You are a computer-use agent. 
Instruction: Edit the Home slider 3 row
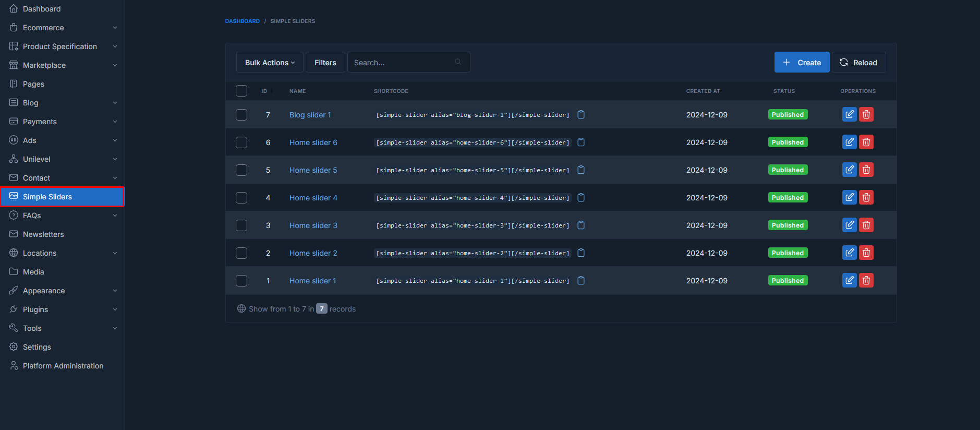(x=849, y=225)
